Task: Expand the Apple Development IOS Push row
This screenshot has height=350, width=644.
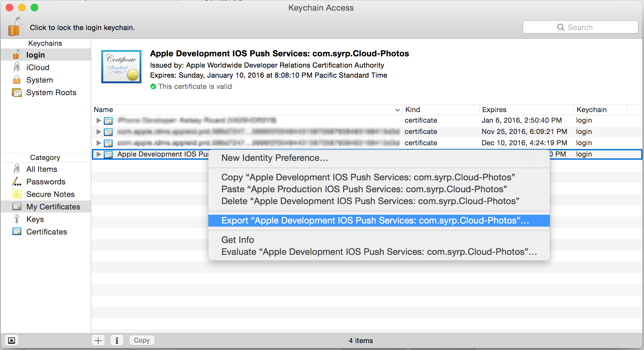Action: click(x=99, y=154)
